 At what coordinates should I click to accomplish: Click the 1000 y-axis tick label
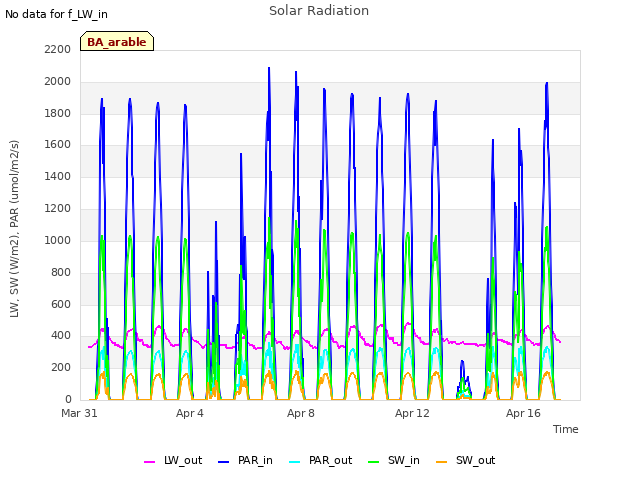pyautogui.click(x=58, y=240)
